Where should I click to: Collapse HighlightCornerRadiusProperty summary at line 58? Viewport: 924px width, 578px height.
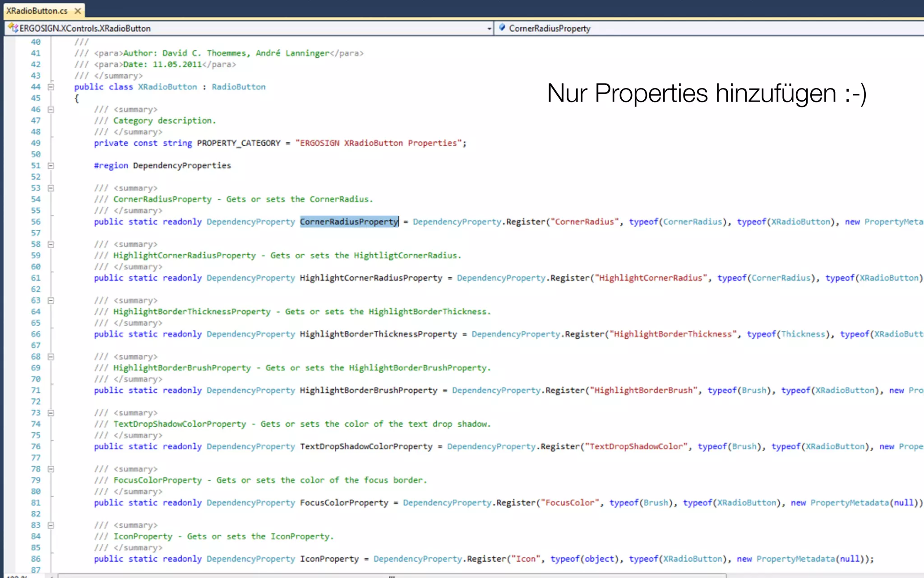51,244
